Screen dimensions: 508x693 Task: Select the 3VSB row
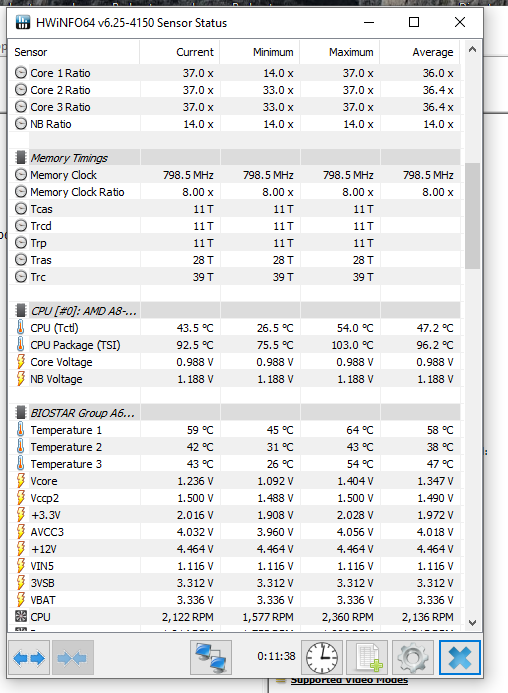point(234,583)
